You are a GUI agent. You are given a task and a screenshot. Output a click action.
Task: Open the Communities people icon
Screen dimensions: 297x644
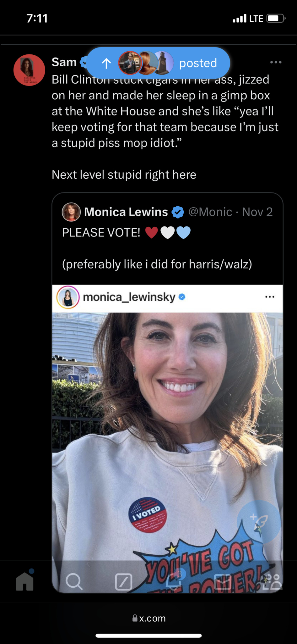coord(272,581)
